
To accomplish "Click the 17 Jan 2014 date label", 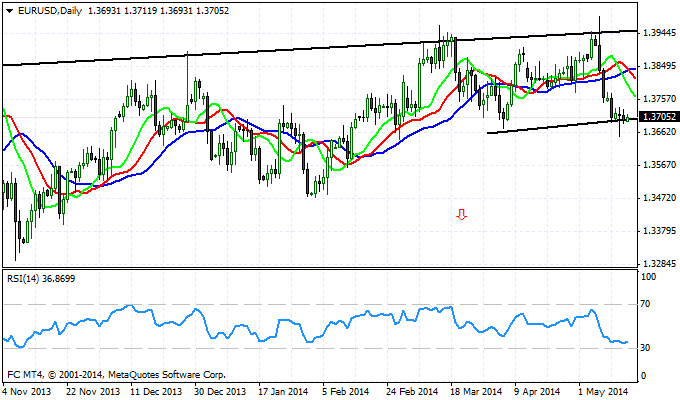I will (x=283, y=392).
